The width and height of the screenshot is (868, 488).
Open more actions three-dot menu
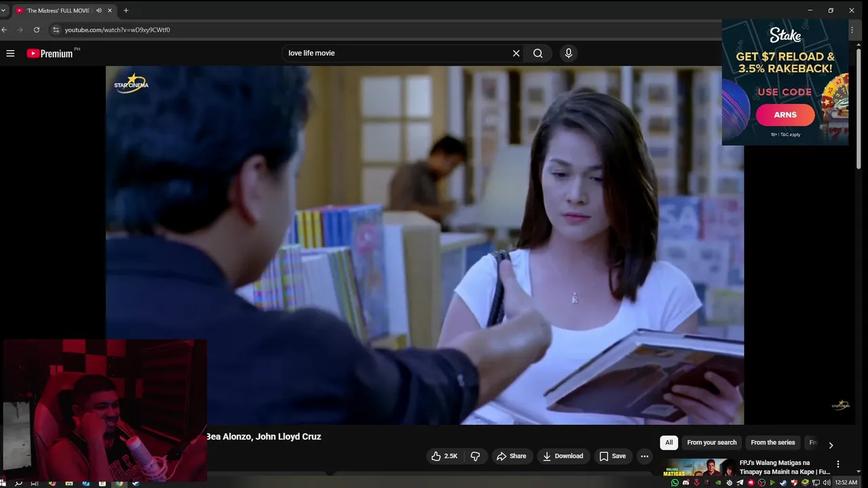(644, 456)
